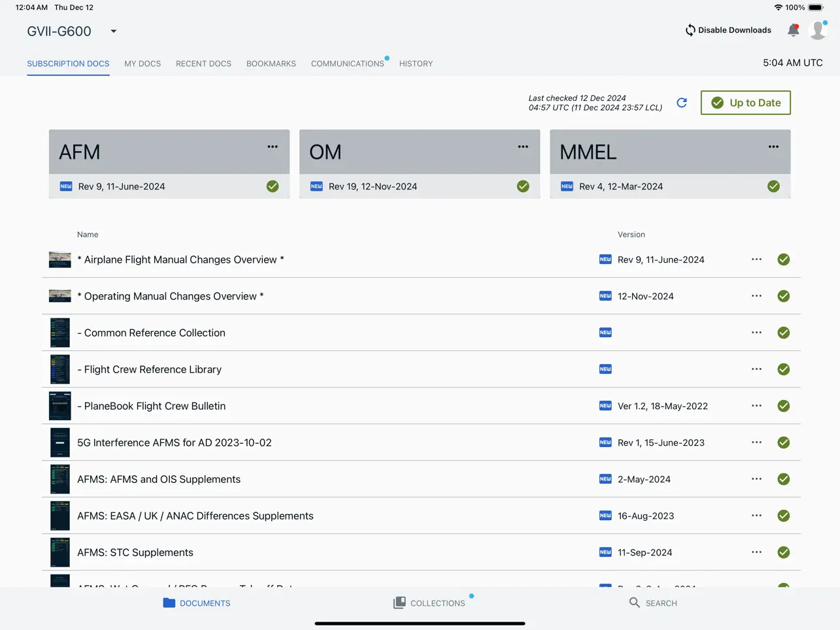Switch to Recent Docs tab
The image size is (840, 630).
203,63
